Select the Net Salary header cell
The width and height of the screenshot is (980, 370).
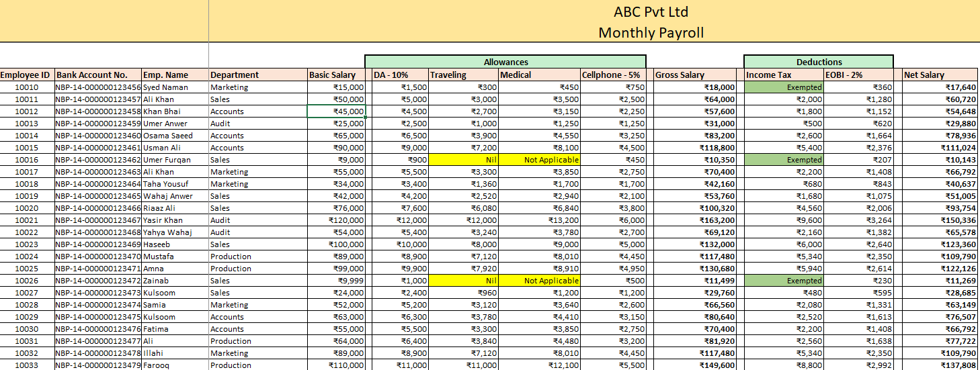click(940, 75)
